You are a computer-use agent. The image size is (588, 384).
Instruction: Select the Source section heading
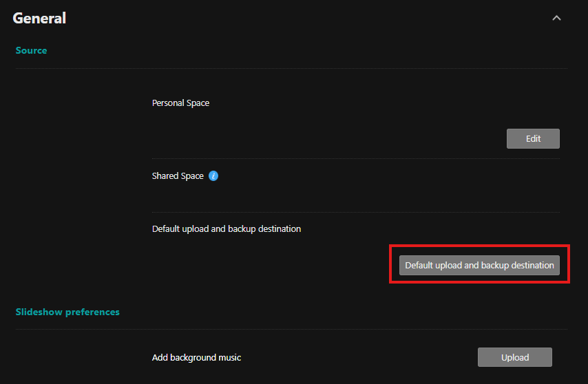pyautogui.click(x=31, y=50)
